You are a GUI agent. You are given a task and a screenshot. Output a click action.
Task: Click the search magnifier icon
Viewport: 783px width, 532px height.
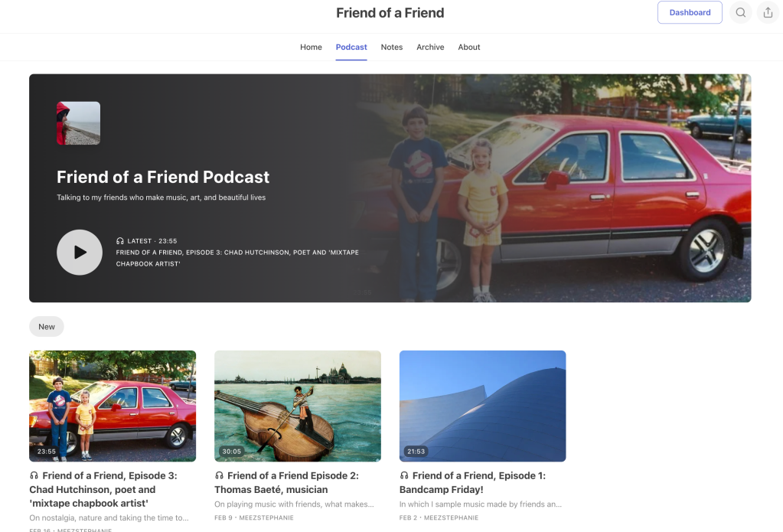(x=740, y=13)
